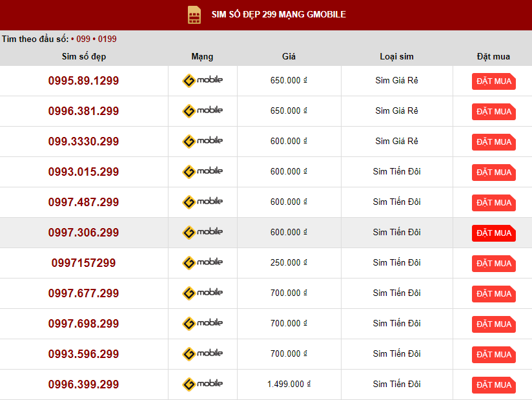Click the 250.000 đ price

coord(289,262)
